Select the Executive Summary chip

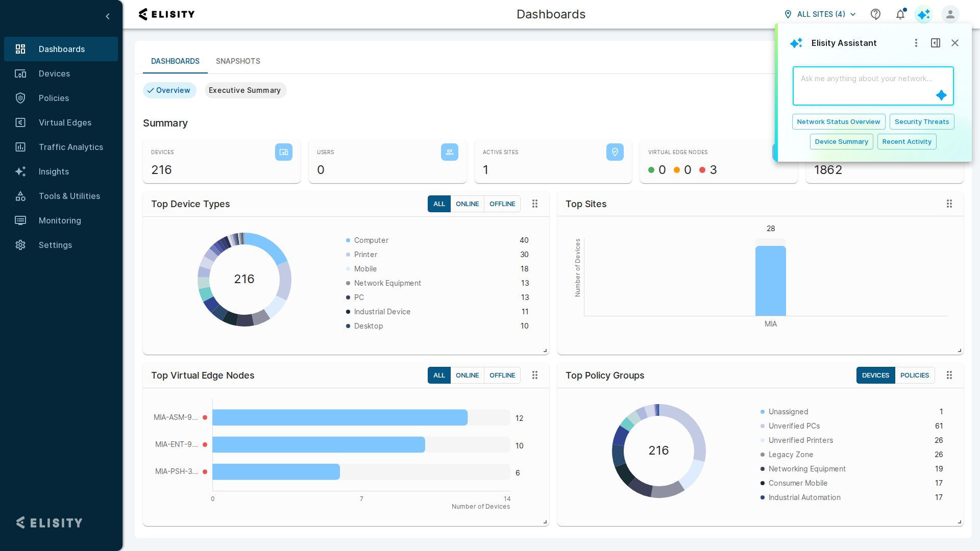244,90
